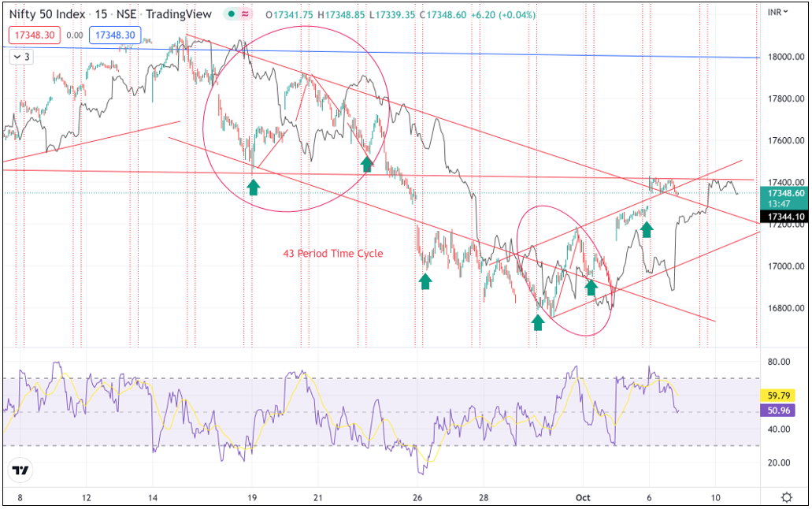Click the 43 Period Time Cycle text label
Image resolution: width=812 pixels, height=509 pixels.
333,254
